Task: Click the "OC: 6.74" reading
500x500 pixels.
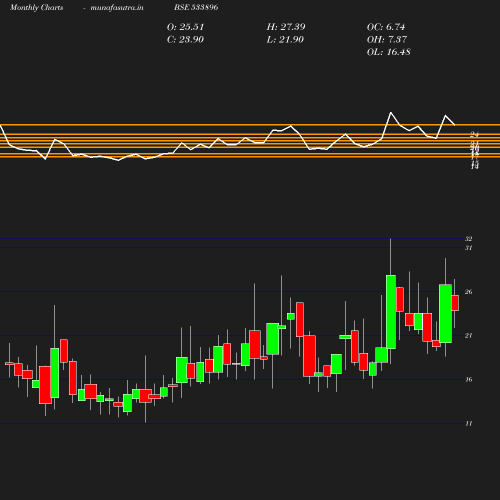Action: pos(386,27)
